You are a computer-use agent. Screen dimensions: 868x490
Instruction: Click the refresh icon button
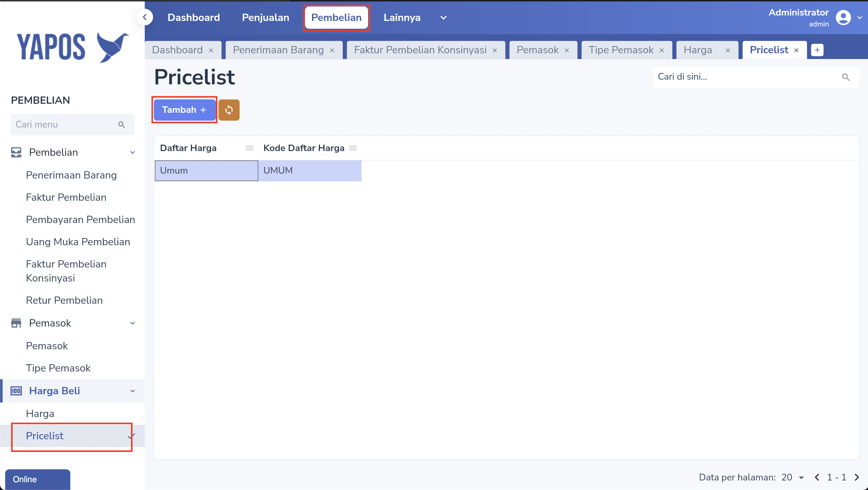(229, 110)
